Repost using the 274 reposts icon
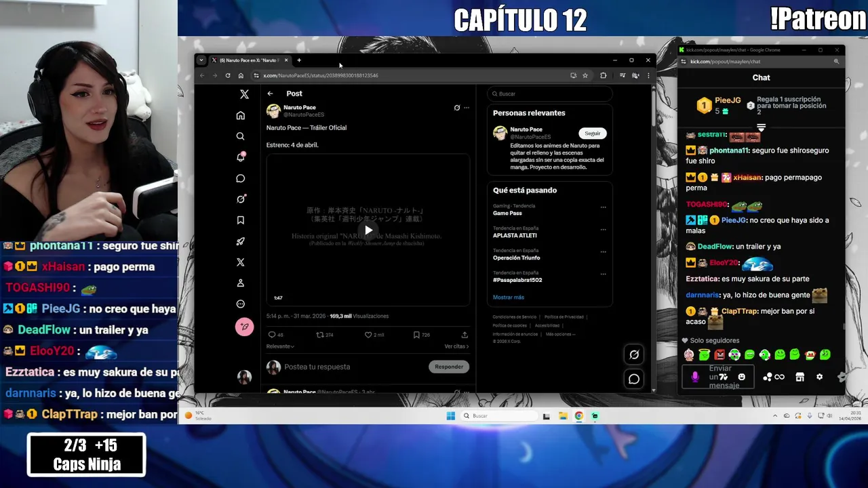Screen dimensions: 868x488 coord(320,335)
